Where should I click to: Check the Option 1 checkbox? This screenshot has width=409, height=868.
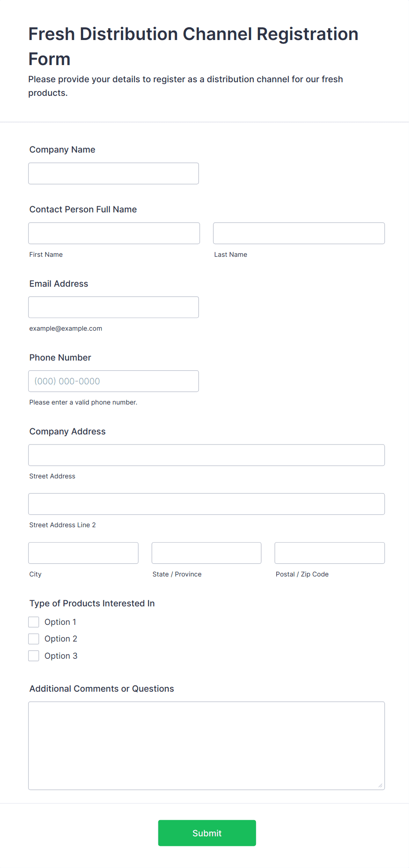34,622
